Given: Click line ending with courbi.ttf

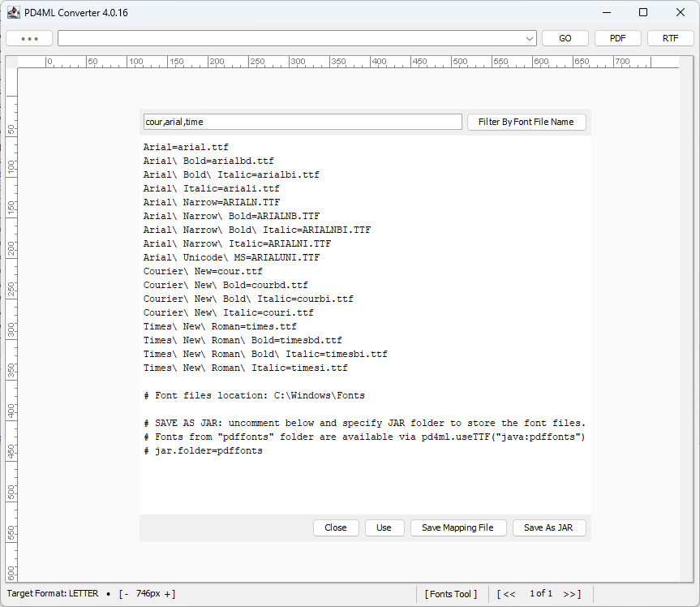Looking at the screenshot, I should (248, 299).
